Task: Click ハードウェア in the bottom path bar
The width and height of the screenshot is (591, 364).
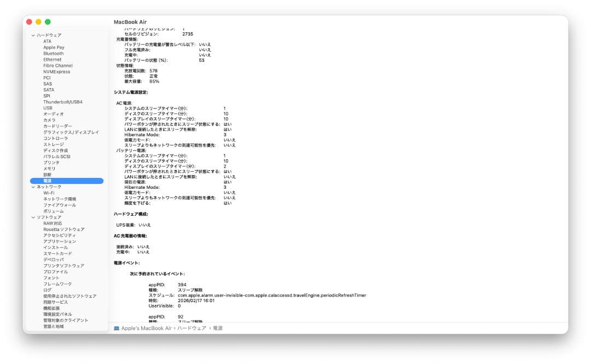Action: pyautogui.click(x=192, y=328)
